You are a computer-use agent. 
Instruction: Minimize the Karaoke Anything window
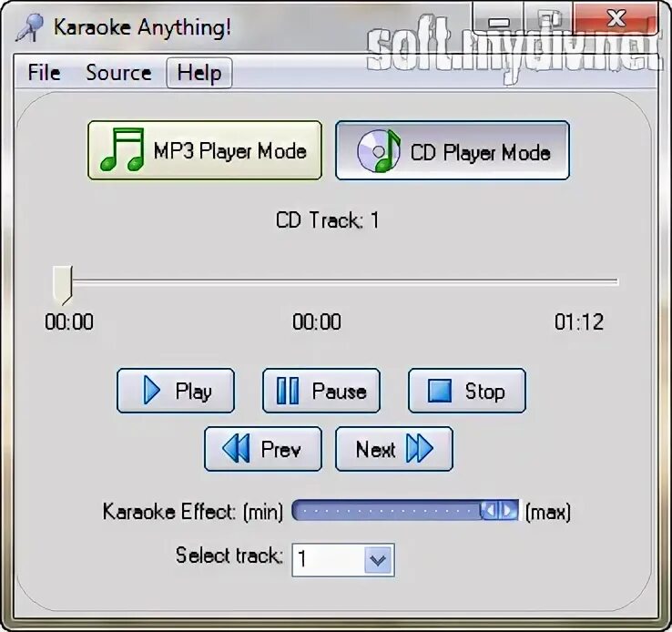click(x=498, y=20)
